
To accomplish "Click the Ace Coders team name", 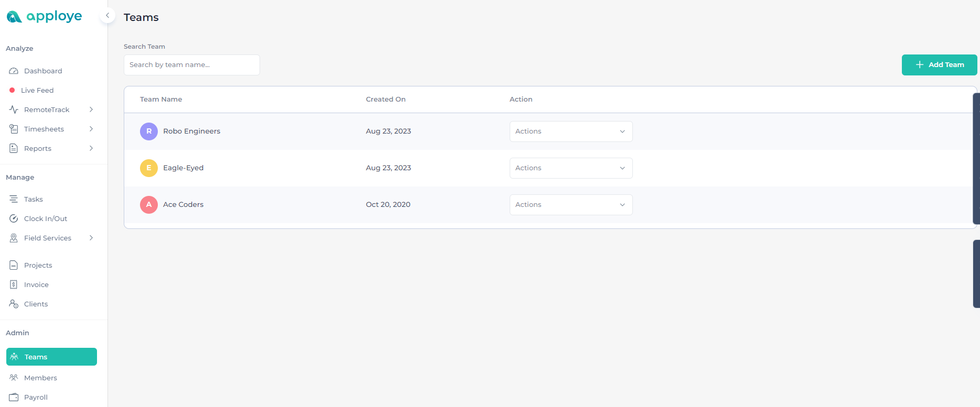I will tap(183, 205).
